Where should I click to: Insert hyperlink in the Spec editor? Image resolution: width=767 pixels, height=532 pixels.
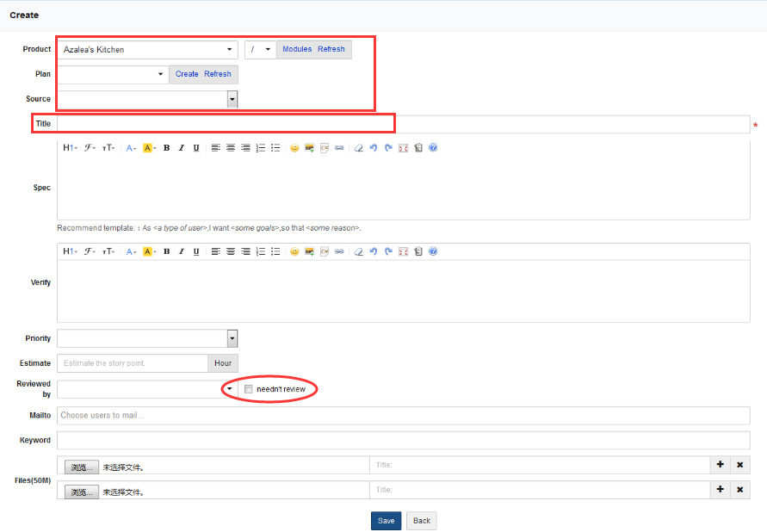point(339,148)
